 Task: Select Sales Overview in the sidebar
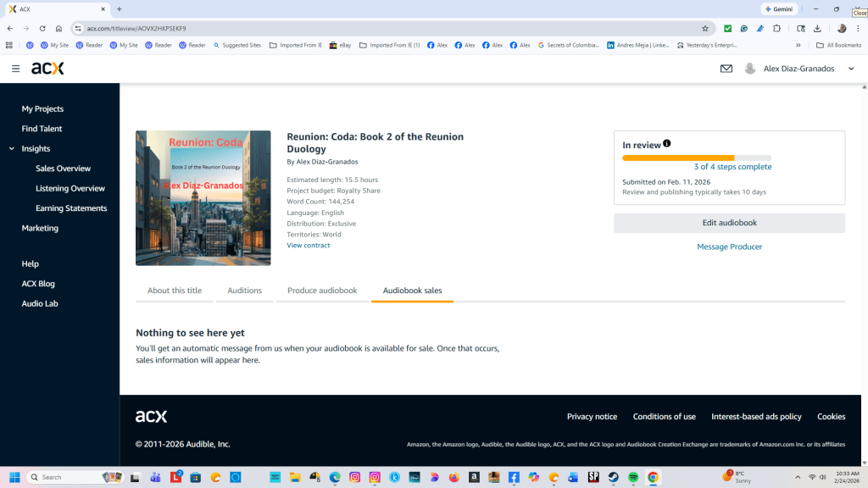click(63, 169)
